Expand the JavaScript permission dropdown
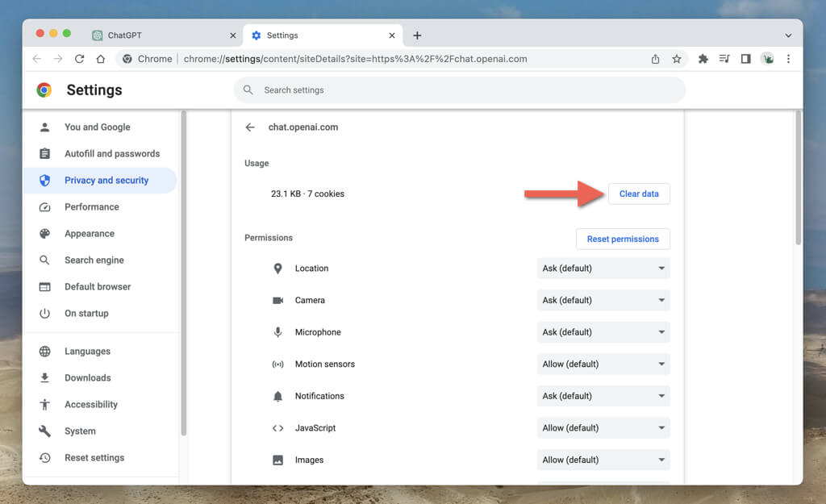826x504 pixels. click(x=603, y=428)
